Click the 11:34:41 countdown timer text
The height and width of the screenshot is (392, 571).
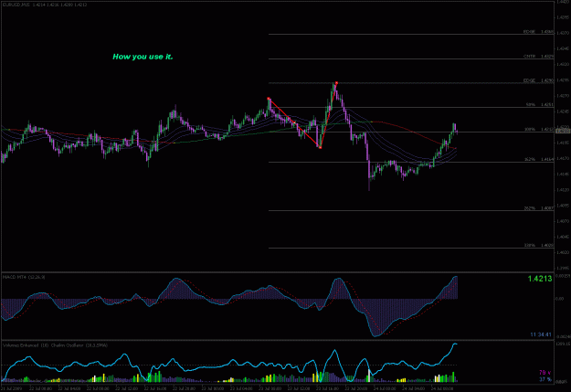[x=541, y=334]
